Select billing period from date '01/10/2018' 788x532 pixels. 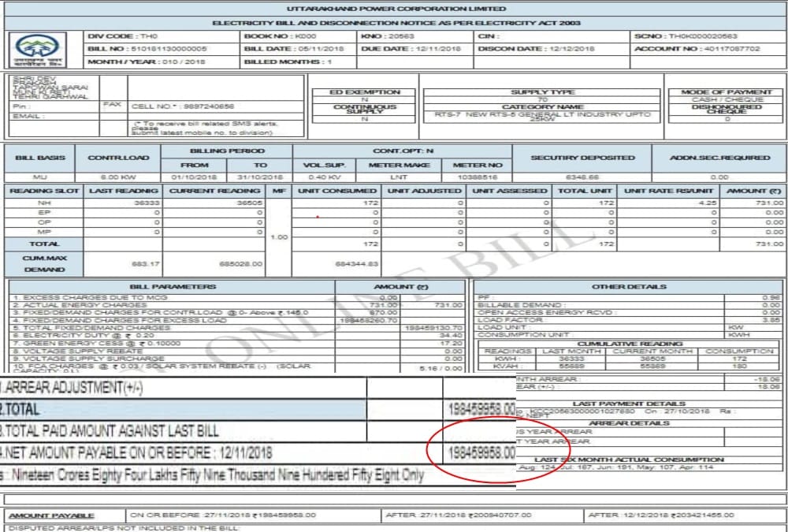(194, 177)
